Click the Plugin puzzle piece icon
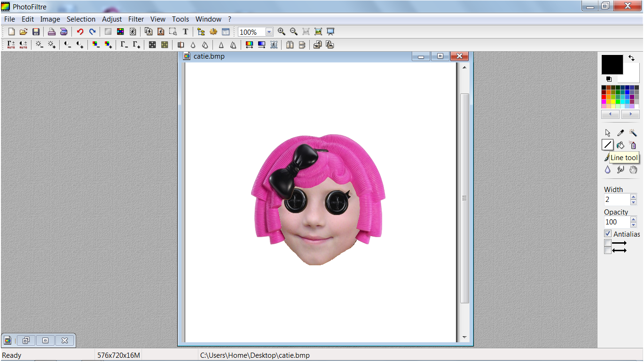644x362 pixels. coord(213,32)
